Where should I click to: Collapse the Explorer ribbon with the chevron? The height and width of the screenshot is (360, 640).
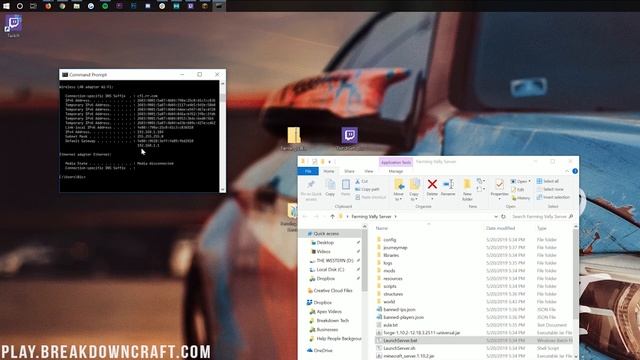point(567,171)
